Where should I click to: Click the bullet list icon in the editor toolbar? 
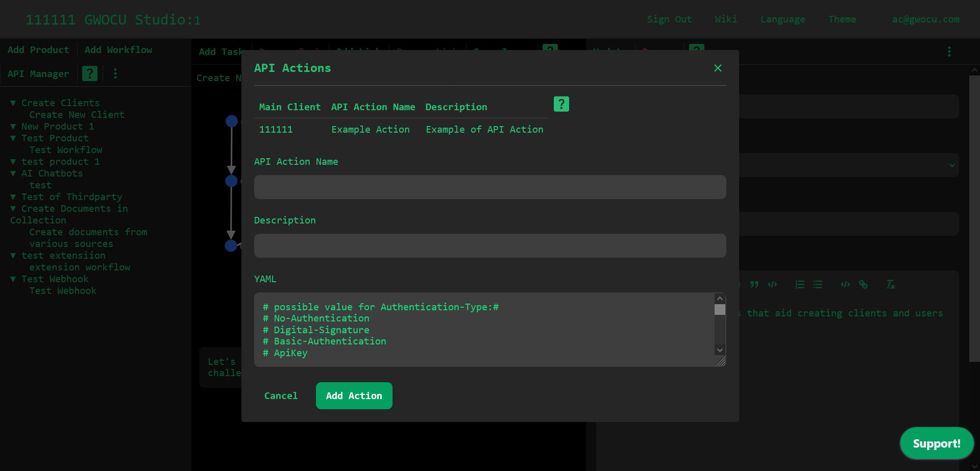click(818, 284)
